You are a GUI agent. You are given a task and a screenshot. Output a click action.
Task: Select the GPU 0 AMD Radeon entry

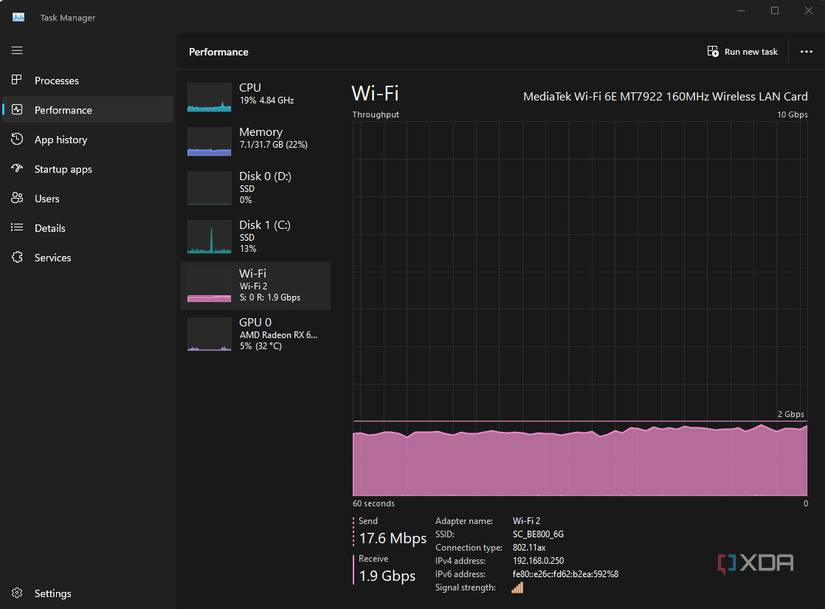(x=255, y=334)
